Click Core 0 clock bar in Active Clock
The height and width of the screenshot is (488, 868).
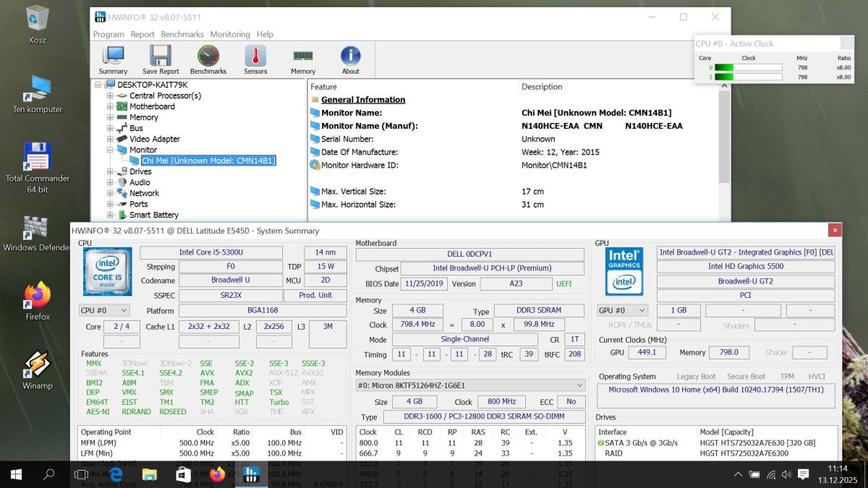point(748,67)
